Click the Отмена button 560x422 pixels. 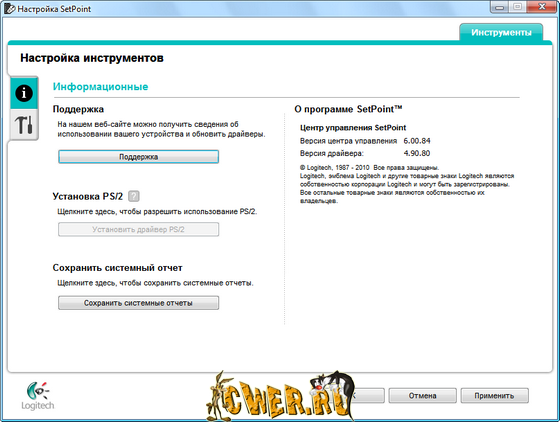422,396
